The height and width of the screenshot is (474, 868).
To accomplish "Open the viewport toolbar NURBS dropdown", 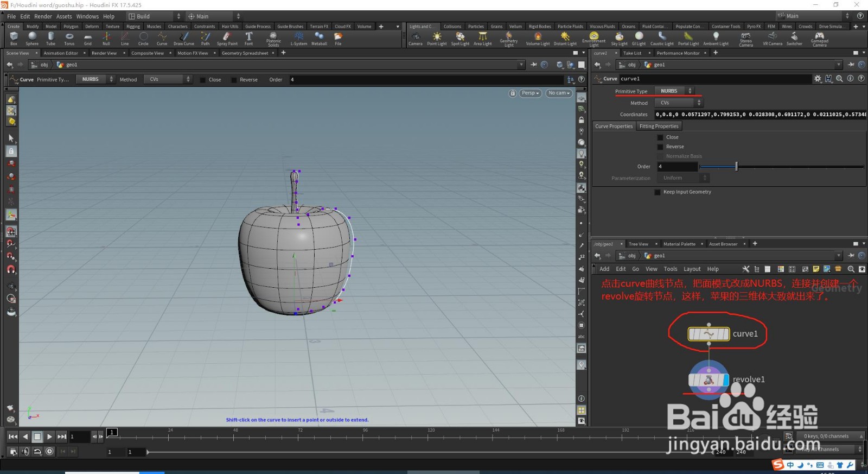I will coord(95,79).
